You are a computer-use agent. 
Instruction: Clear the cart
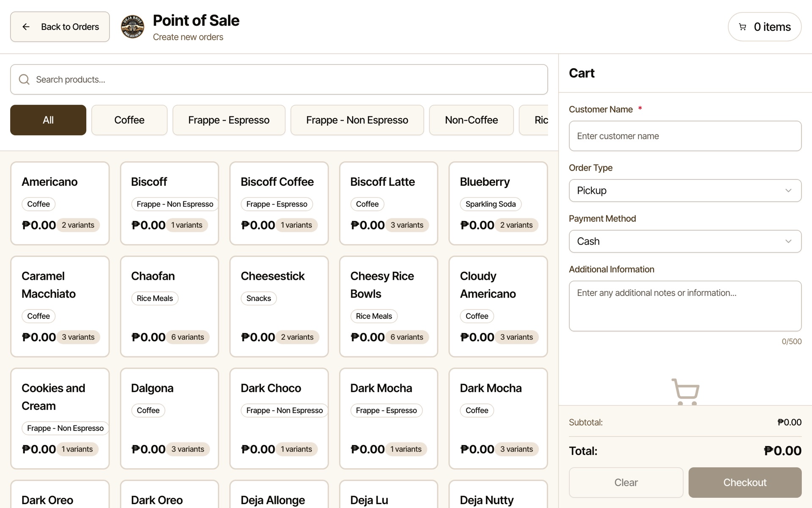pyautogui.click(x=626, y=483)
